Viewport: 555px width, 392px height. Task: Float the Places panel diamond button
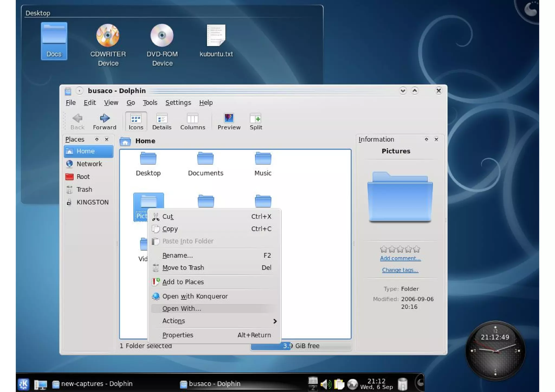97,139
